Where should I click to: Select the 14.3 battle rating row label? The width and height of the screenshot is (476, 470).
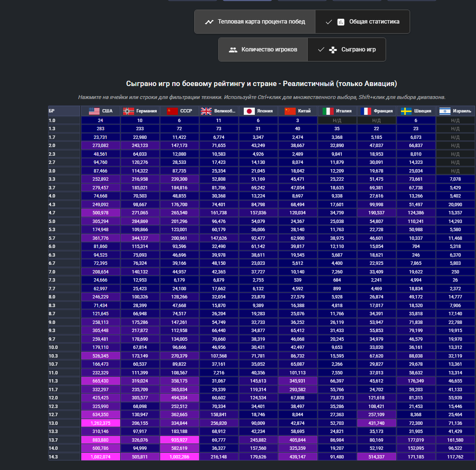[64, 457]
